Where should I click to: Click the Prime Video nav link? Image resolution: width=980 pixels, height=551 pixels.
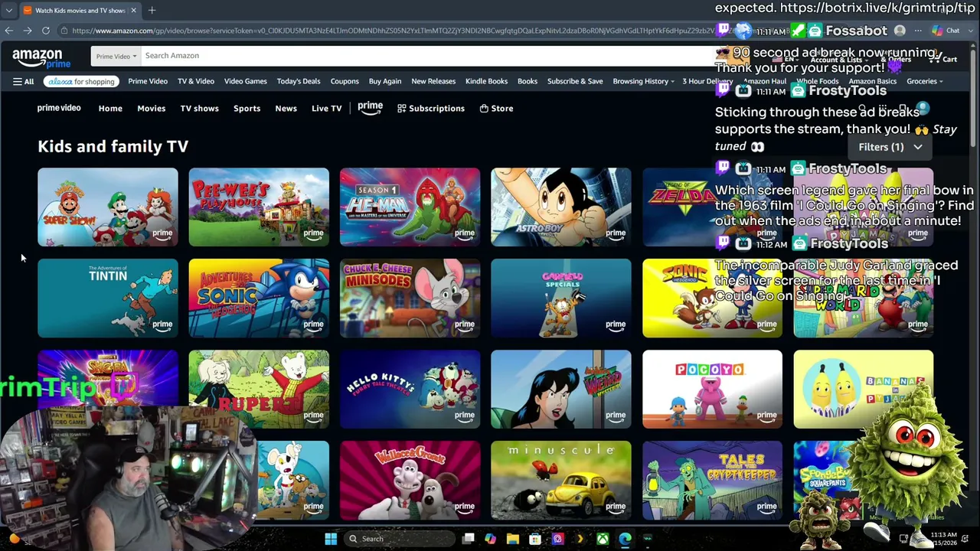pyautogui.click(x=148, y=81)
